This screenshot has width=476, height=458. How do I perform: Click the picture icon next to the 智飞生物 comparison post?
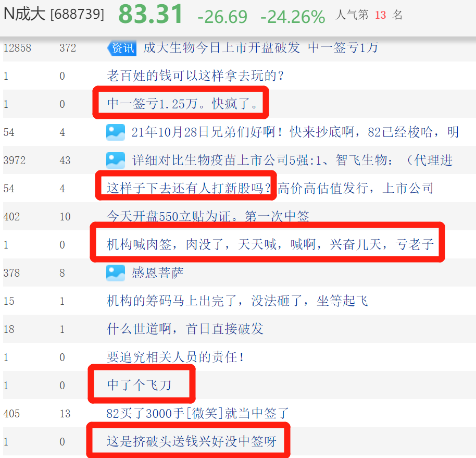(115, 160)
